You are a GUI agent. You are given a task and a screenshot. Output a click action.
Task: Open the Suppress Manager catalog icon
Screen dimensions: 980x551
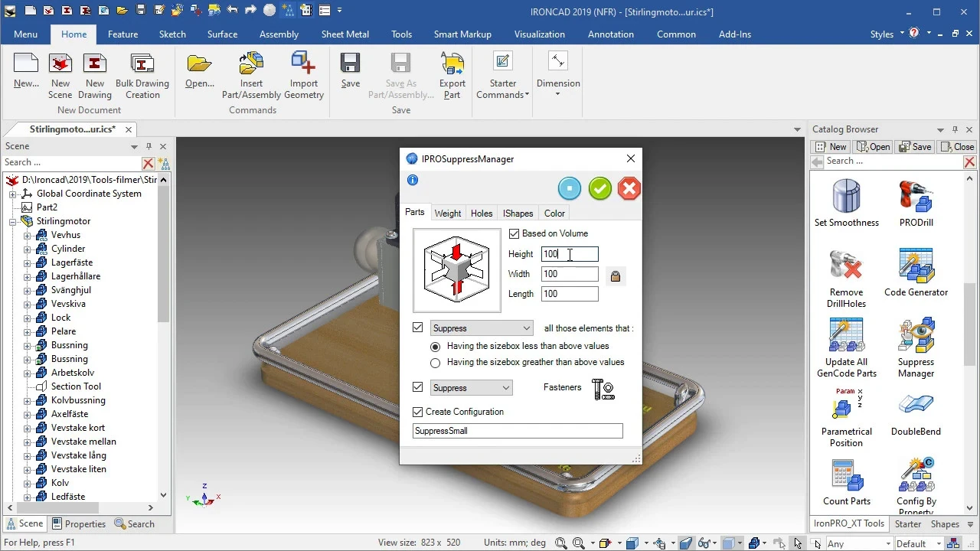coord(916,348)
